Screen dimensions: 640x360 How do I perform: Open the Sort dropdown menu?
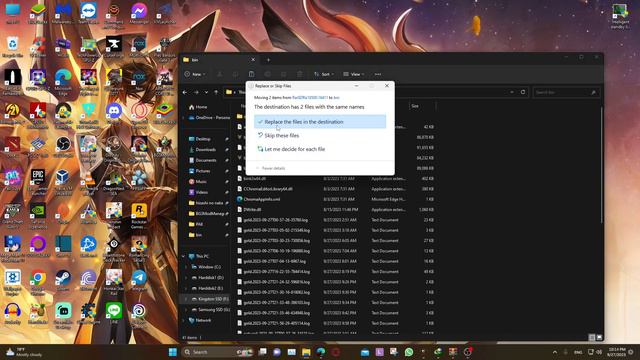click(324, 74)
